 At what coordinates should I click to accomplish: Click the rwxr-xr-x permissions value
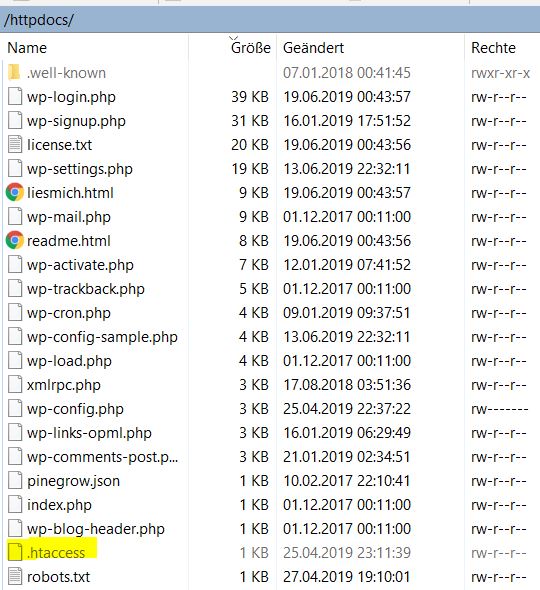tap(500, 73)
